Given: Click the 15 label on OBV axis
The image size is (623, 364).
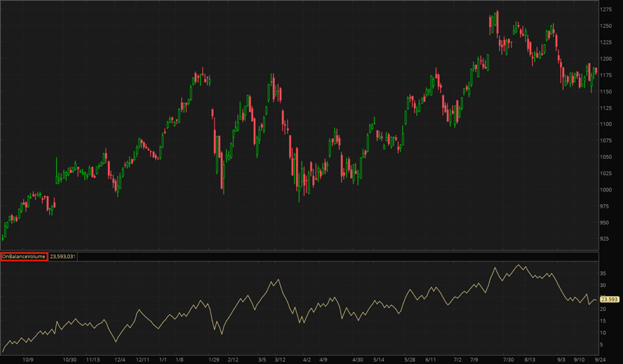Looking at the screenshot, I should (x=604, y=321).
